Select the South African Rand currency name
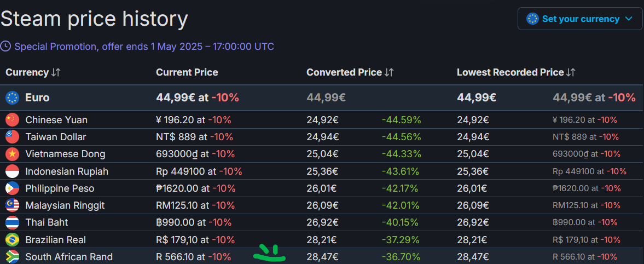Screen dimensions: 644x264 point(69,257)
